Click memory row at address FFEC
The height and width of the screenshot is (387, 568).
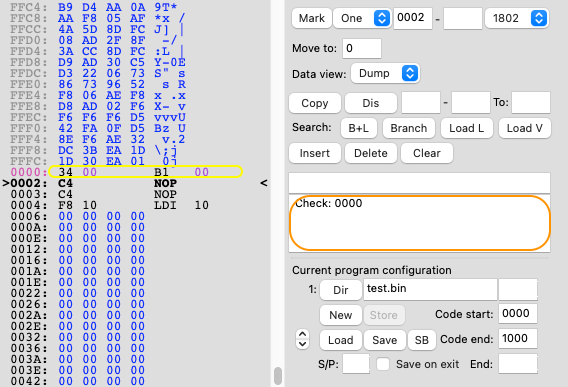coord(98,117)
